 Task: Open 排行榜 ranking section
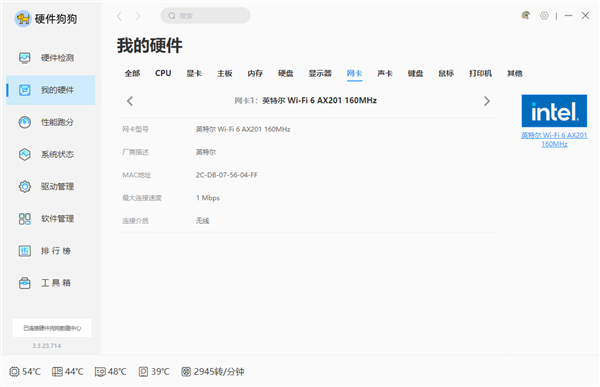(51, 251)
